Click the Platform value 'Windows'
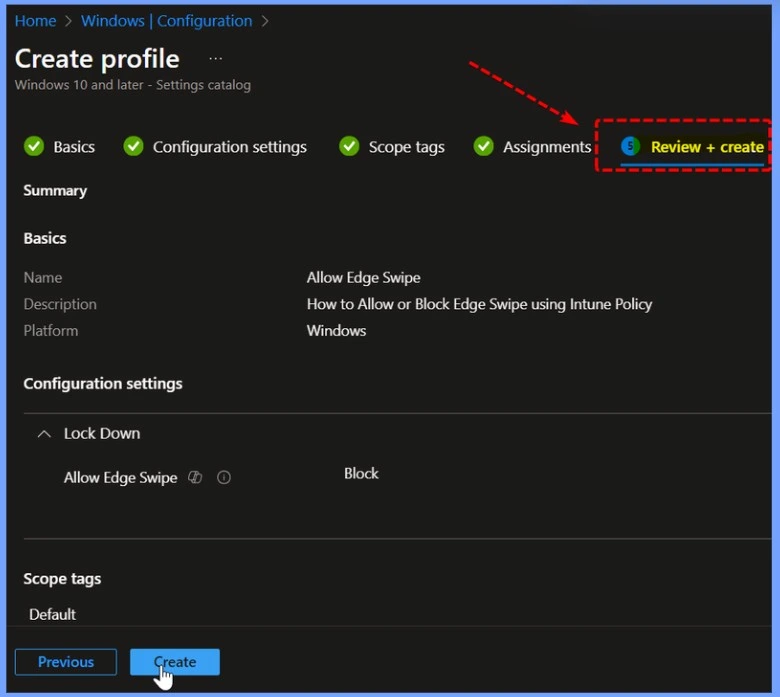Viewport: 780px width, 697px height. click(336, 331)
